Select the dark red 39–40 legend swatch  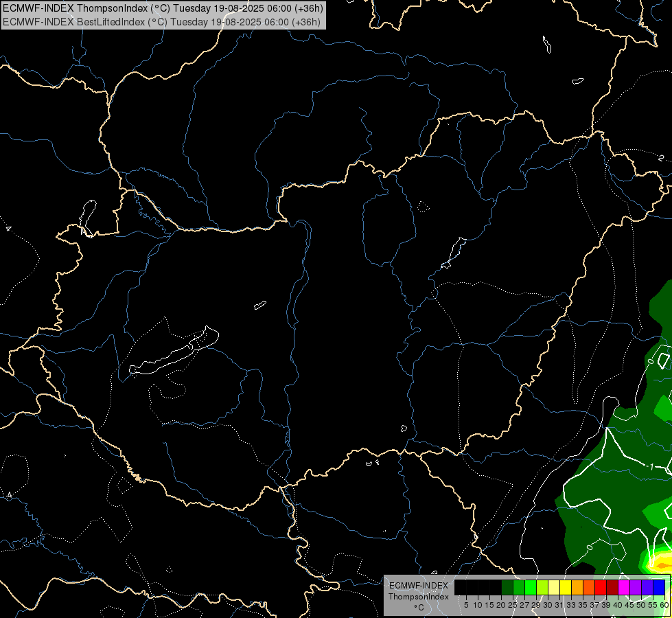612,587
